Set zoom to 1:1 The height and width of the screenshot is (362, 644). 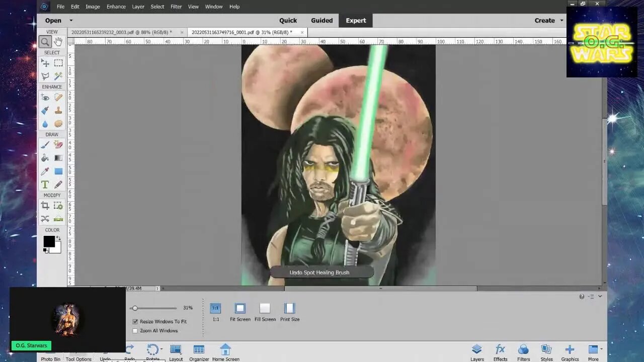pyautogui.click(x=215, y=312)
